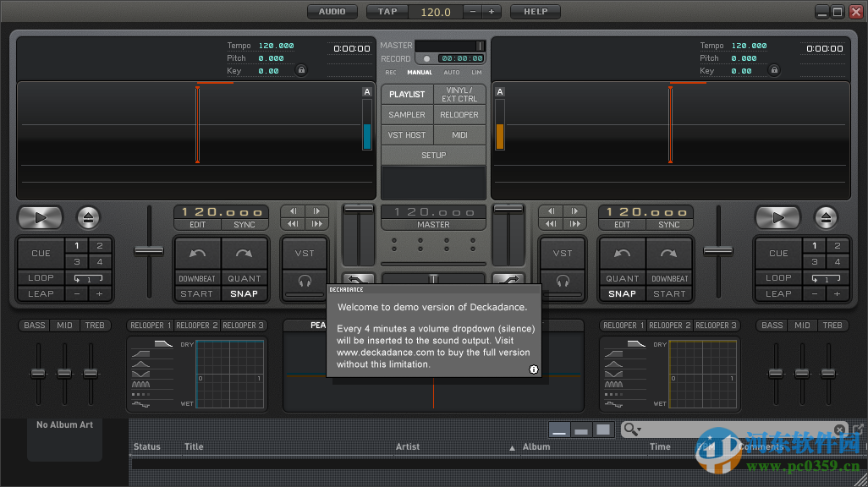Decrease tempo with the minus button
The width and height of the screenshot is (868, 487).
(472, 12)
